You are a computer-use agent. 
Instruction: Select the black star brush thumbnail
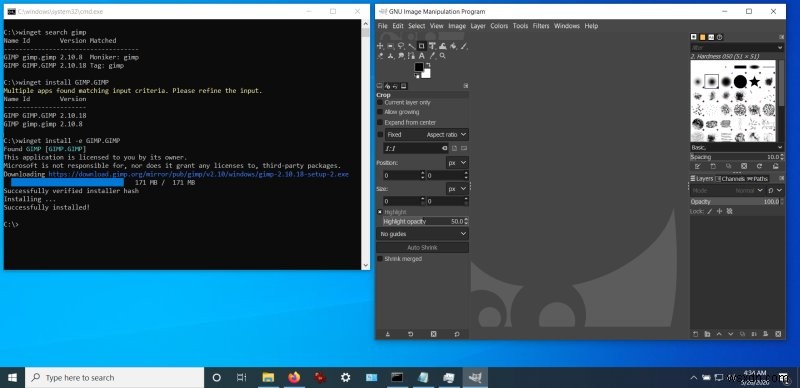[755, 81]
